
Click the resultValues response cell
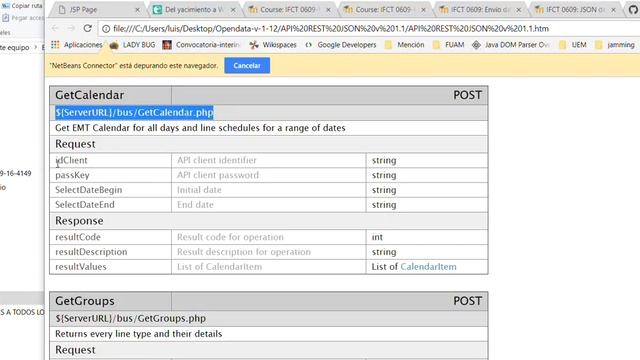pos(110,267)
